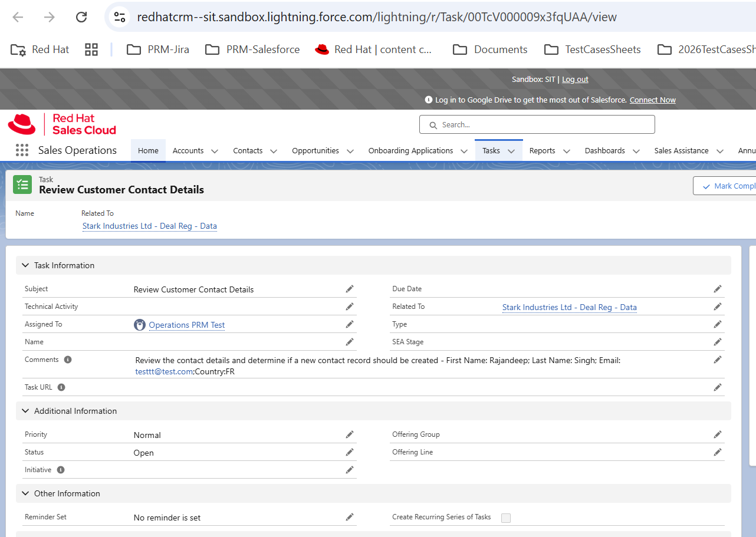Viewport: 756px width, 537px height.
Task: Edit the Assigned To field pencil
Action: [350, 324]
